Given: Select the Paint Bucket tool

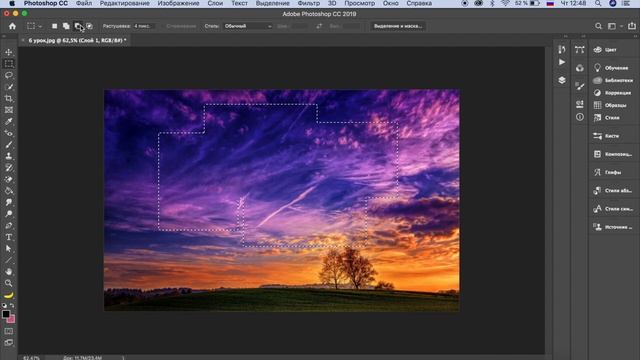Looking at the screenshot, I should click(9, 191).
